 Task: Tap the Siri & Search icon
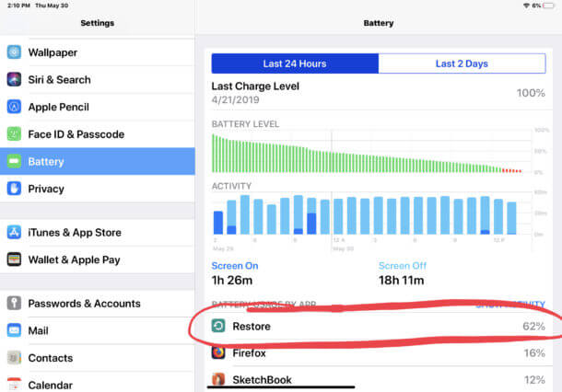click(14, 79)
